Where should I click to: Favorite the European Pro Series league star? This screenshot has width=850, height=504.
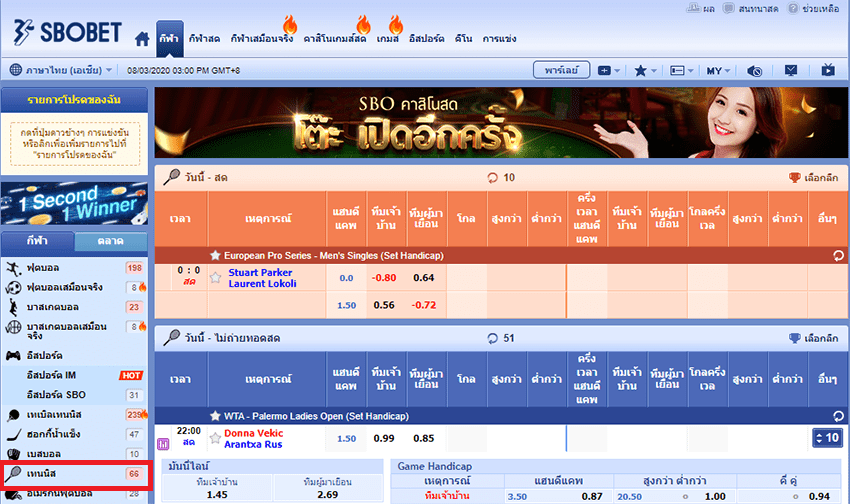[x=215, y=255]
